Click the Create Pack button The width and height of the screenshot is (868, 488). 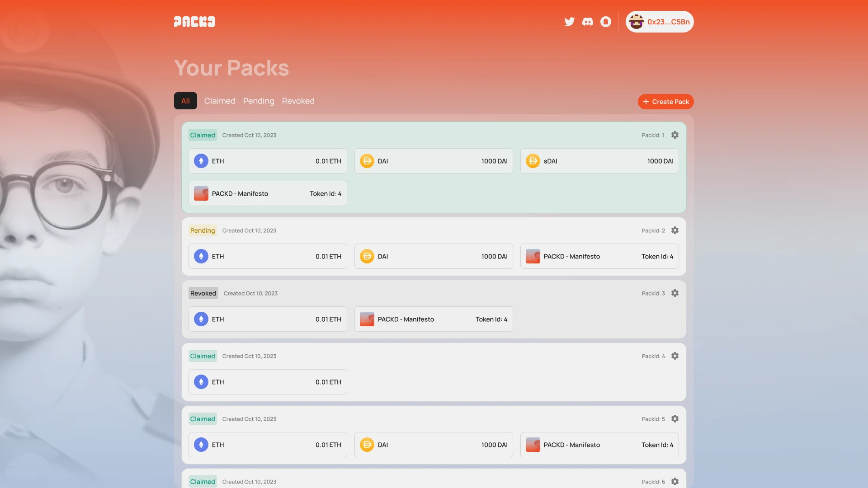[x=665, y=102]
